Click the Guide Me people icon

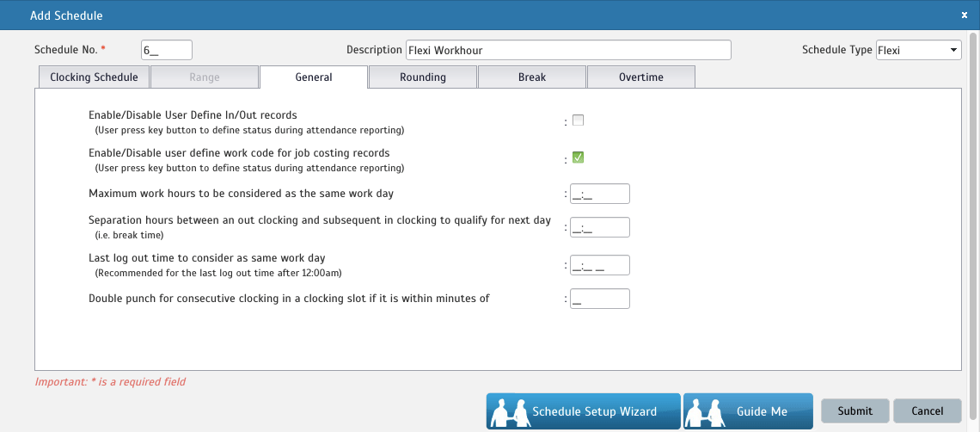[706, 412]
